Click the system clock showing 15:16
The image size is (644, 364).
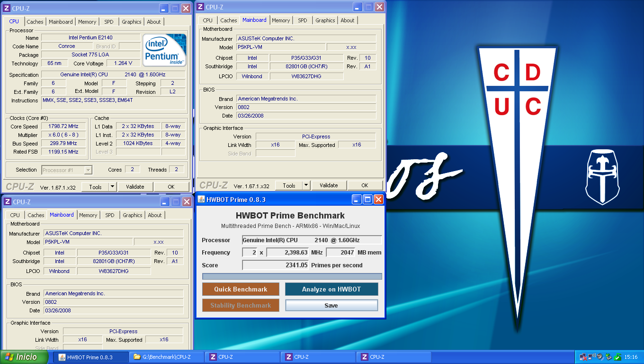point(631,357)
